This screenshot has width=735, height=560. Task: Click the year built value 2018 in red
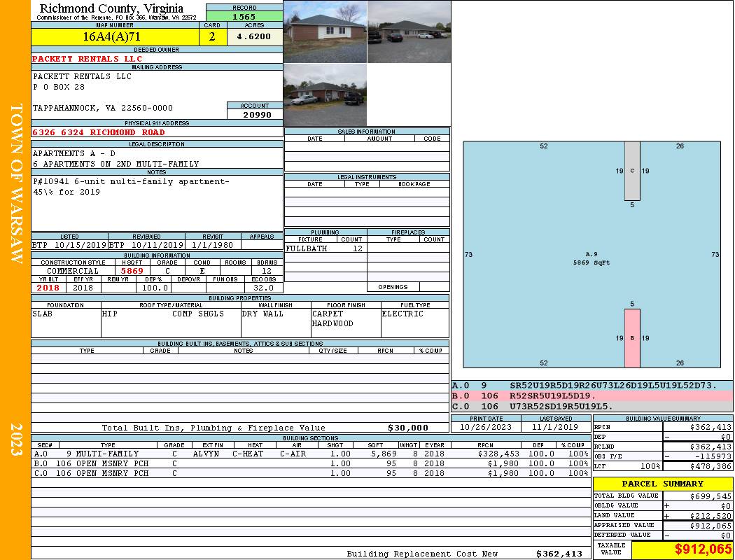[48, 288]
